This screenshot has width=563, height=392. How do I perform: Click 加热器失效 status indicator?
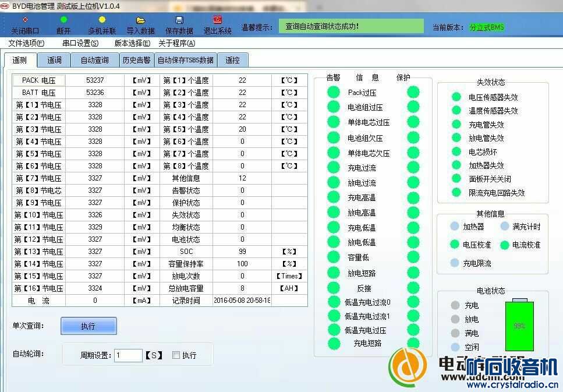[x=456, y=165]
